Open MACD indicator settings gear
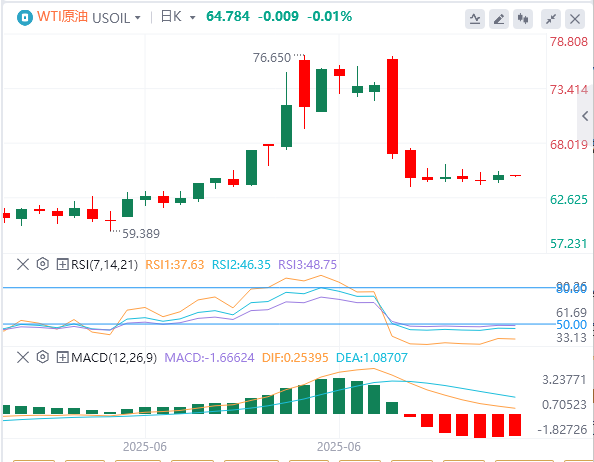Viewport: 594px width, 462px height. (43, 357)
